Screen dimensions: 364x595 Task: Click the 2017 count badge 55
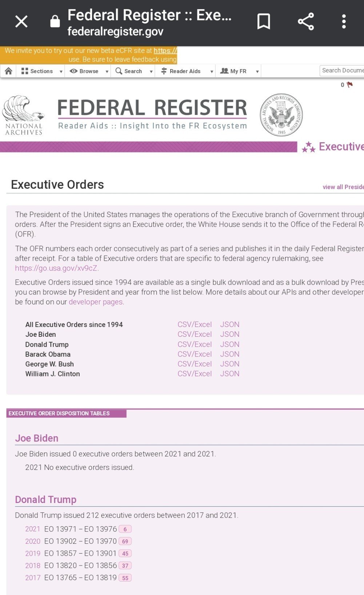(x=125, y=578)
